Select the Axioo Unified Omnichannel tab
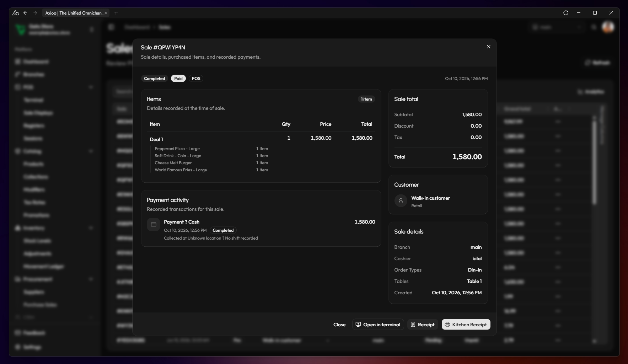628x364 pixels. (75, 13)
